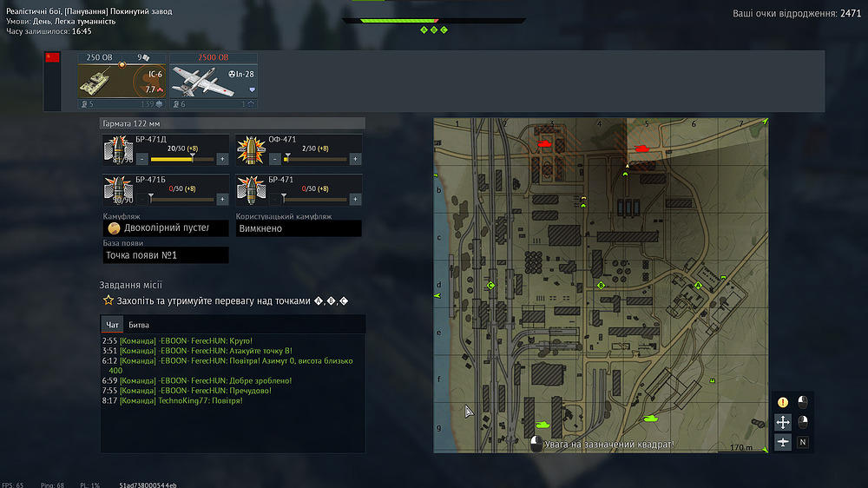The image size is (868, 488).
Task: Click the БР-471Д ammo count slider
Action: [182, 159]
